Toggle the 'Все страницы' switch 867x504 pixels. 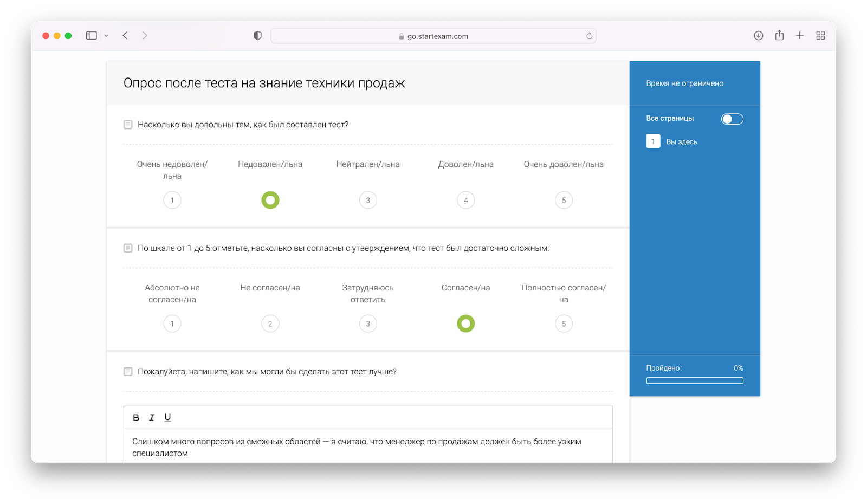[x=732, y=119]
